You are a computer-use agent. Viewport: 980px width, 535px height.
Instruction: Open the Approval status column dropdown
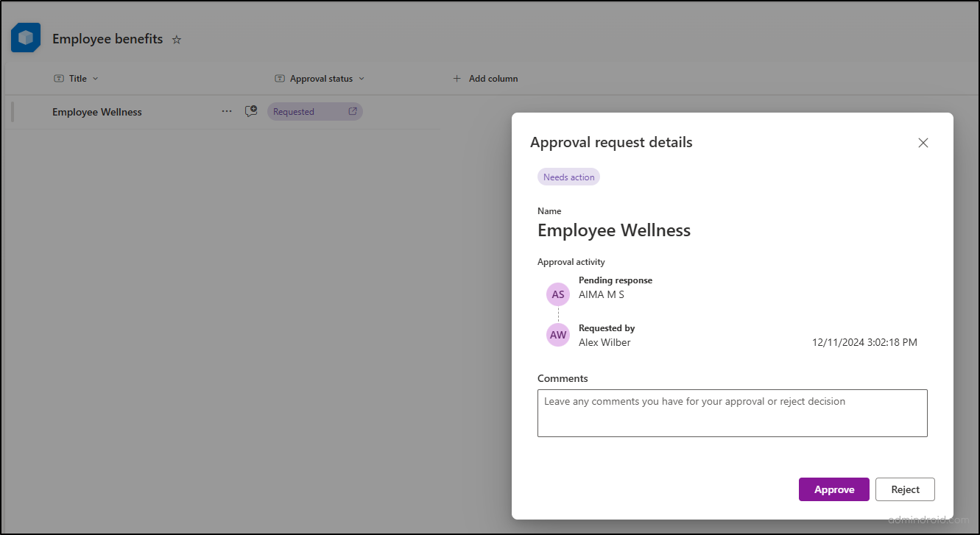point(362,78)
